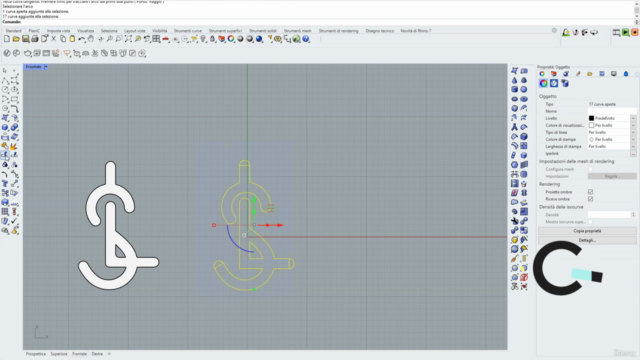The image size is (640, 360).
Task: Toggle the Riceve ombre checkbox
Action: [590, 199]
